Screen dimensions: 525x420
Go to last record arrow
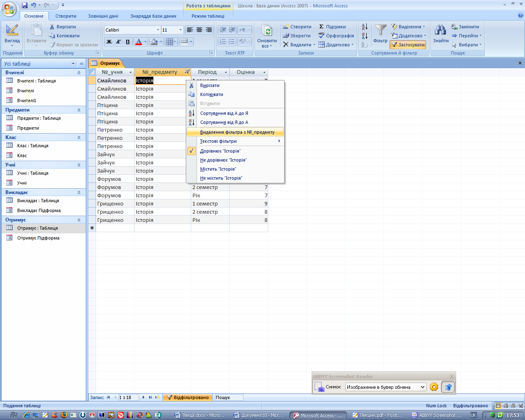(150, 397)
